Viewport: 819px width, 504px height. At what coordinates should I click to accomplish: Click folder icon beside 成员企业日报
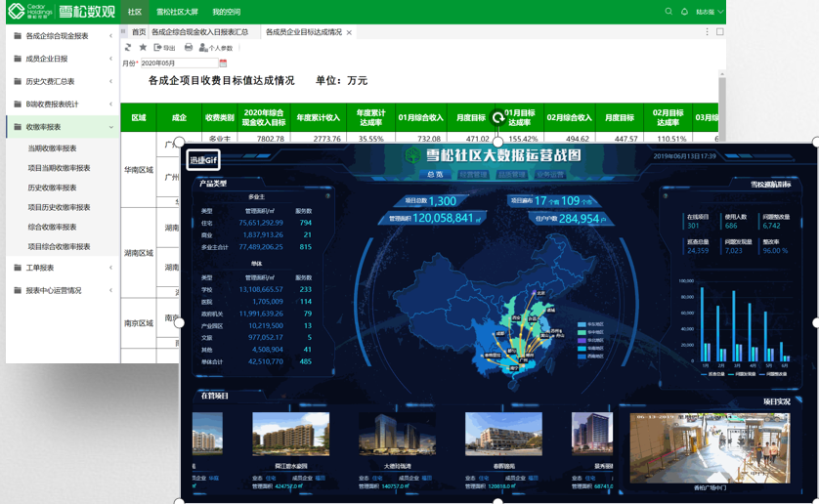18,59
